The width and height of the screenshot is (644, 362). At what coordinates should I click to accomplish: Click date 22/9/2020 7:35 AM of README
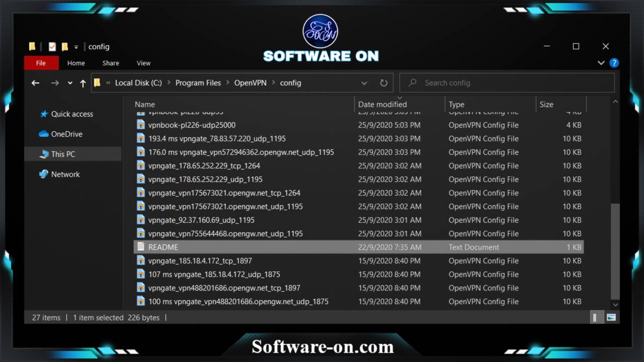tap(390, 247)
